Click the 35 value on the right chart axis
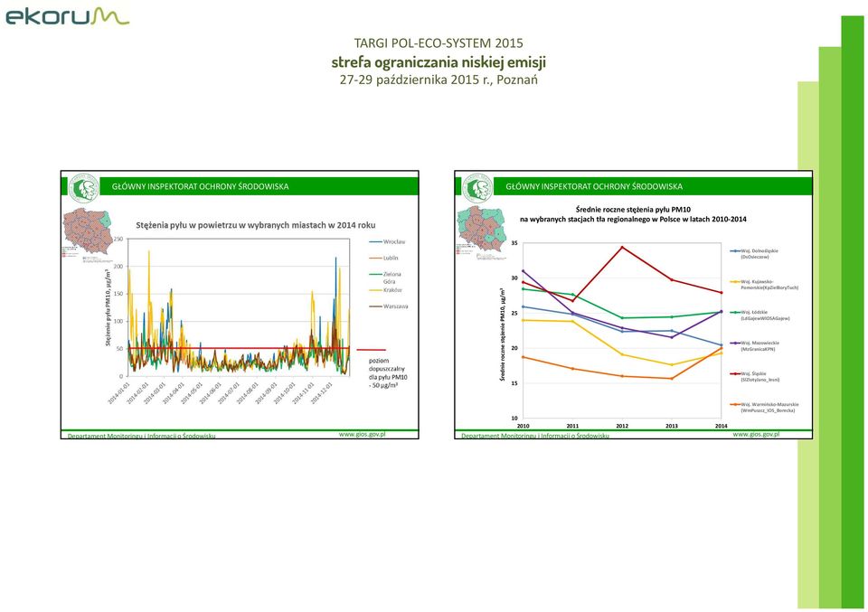 click(x=514, y=243)
